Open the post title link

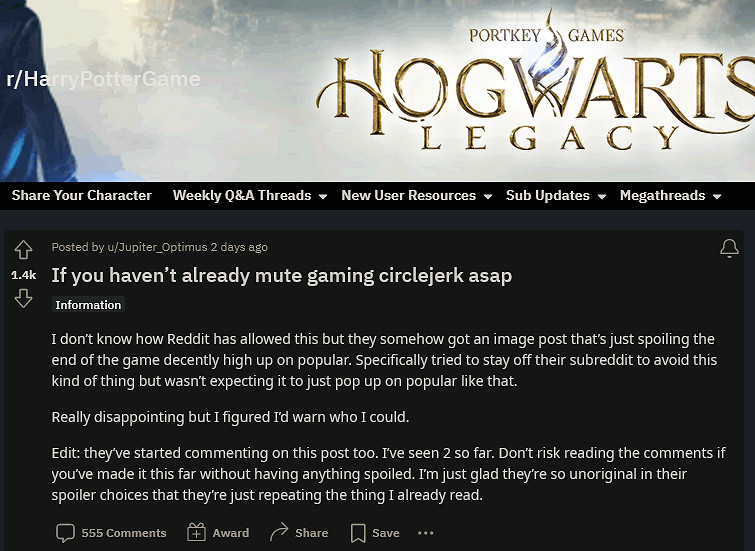coord(281,275)
